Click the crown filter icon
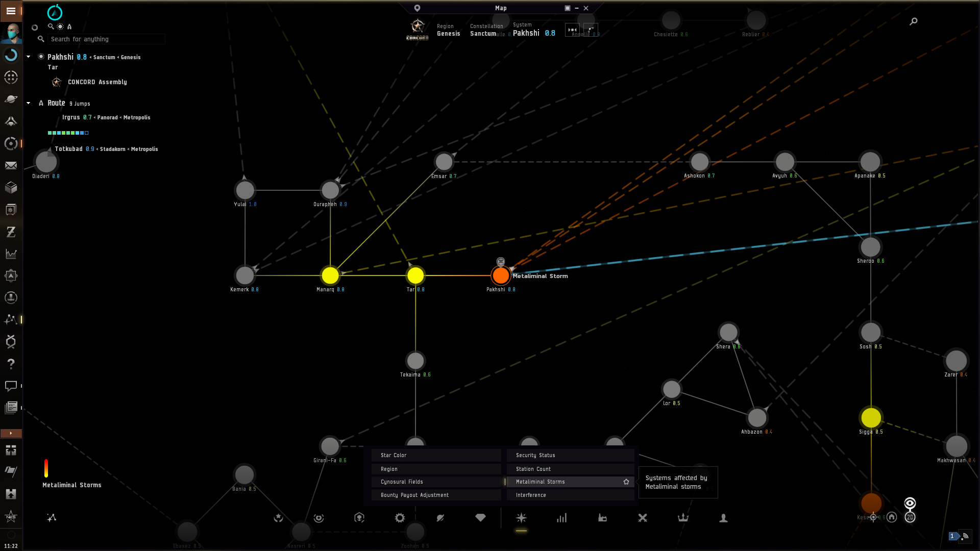Screen dimensions: 980x551 point(683,518)
